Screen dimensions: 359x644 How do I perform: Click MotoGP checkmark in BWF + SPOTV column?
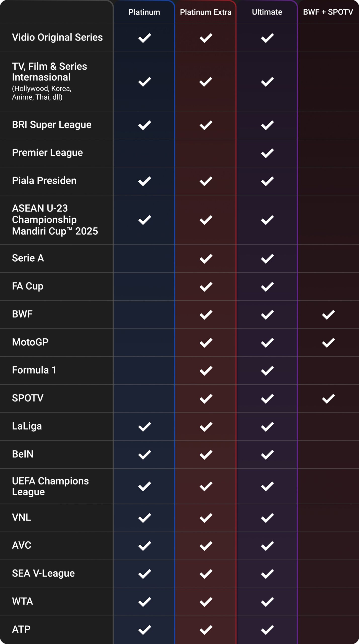(x=328, y=342)
